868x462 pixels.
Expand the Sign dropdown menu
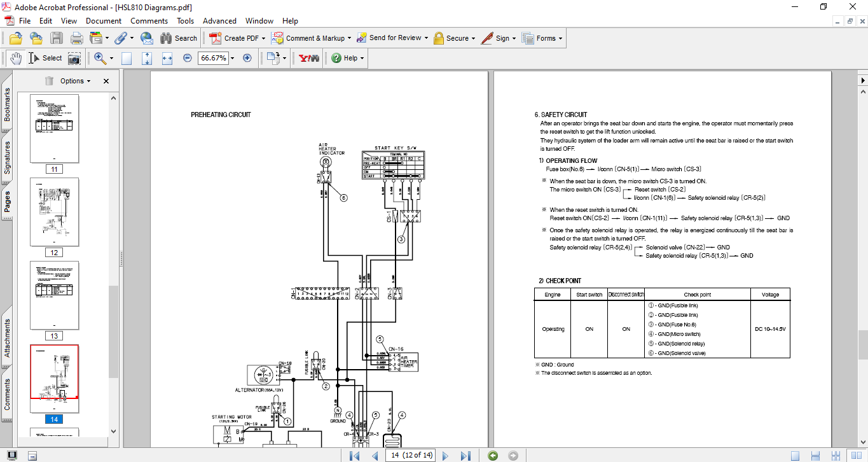pyautogui.click(x=500, y=38)
